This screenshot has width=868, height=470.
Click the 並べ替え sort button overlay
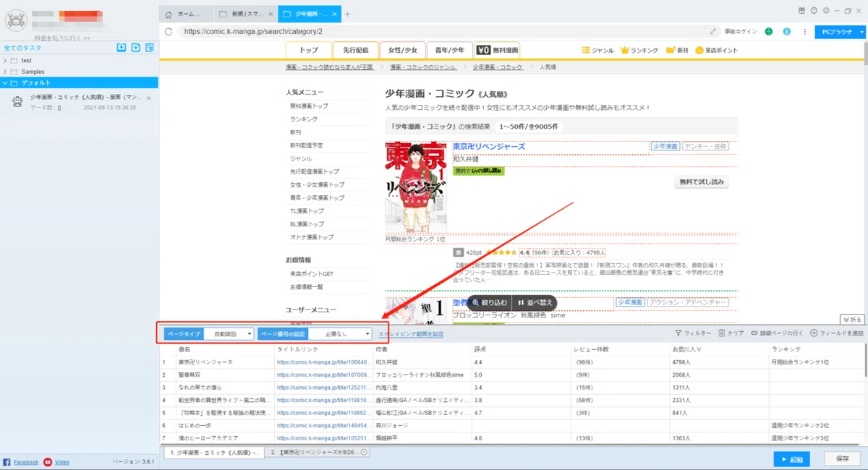[535, 302]
